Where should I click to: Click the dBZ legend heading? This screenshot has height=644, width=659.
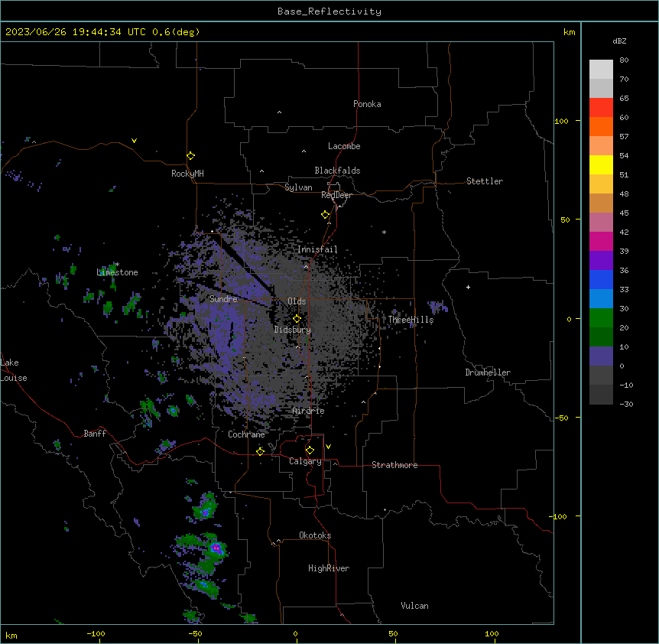tap(619, 41)
